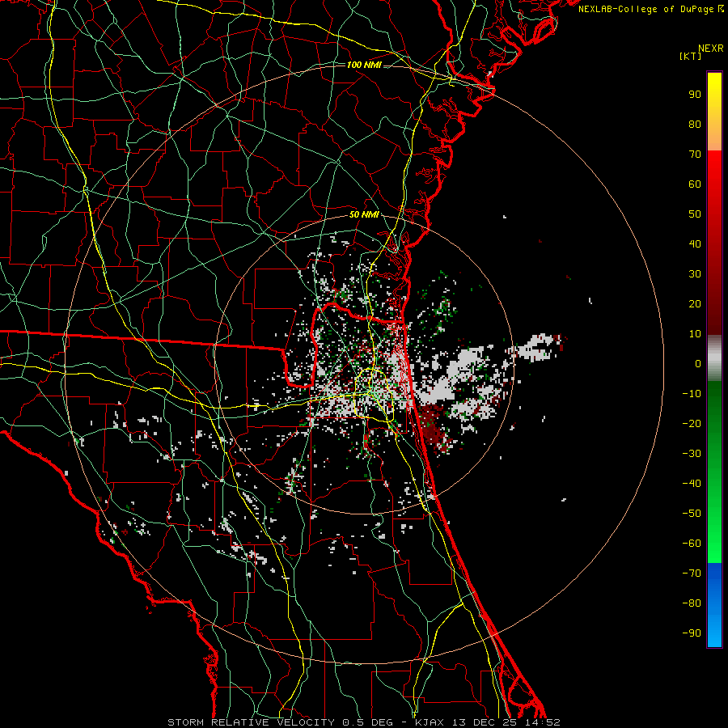Select the 90 value on the velocity scale

click(x=695, y=95)
